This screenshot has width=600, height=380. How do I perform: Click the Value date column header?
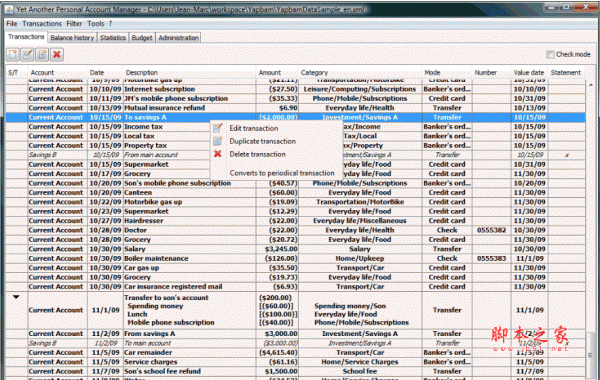click(529, 72)
